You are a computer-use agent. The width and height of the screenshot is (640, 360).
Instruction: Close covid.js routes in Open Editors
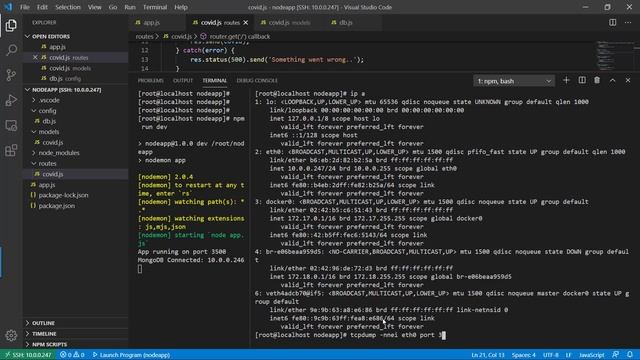(x=35, y=58)
